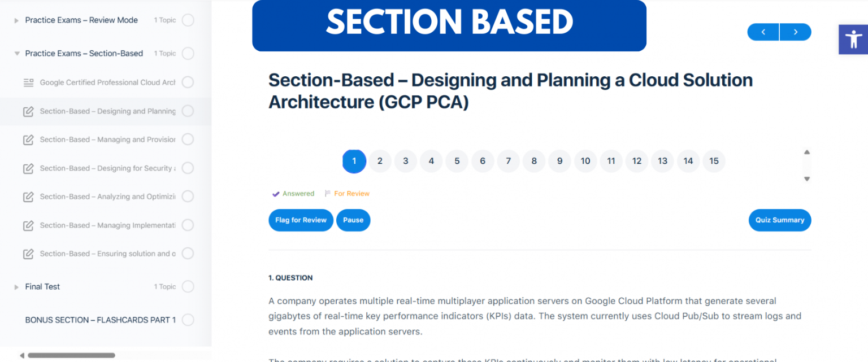This screenshot has height=362, width=868.
Task: Click the quiz icon for Designing for Security
Action: pyautogui.click(x=28, y=168)
